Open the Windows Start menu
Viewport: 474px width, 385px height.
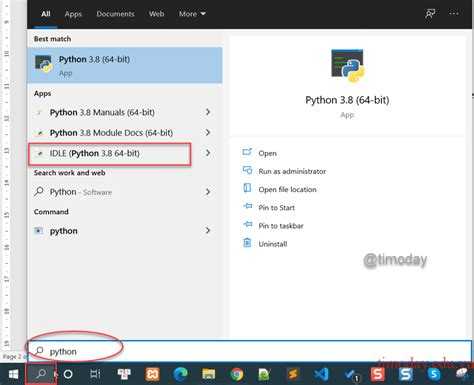13,374
